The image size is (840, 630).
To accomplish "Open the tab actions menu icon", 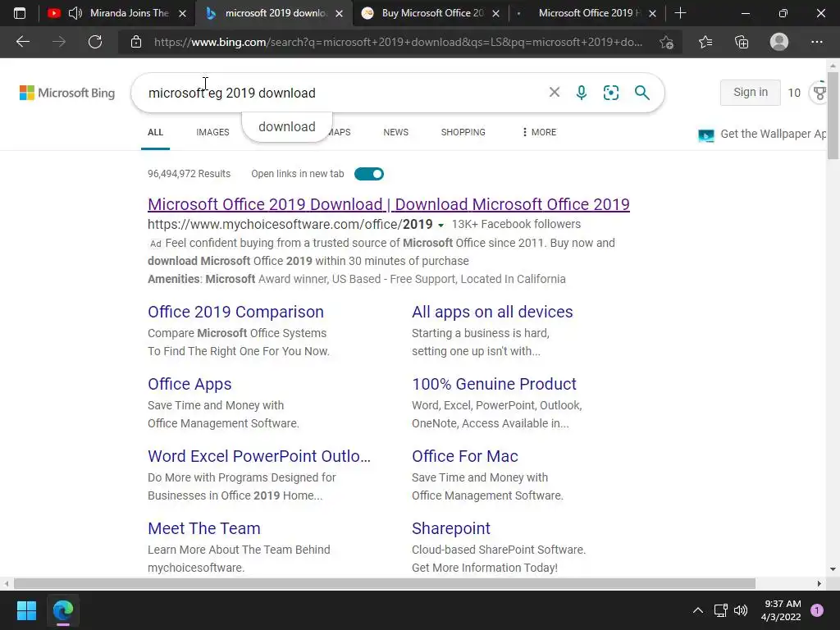I will pyautogui.click(x=20, y=13).
